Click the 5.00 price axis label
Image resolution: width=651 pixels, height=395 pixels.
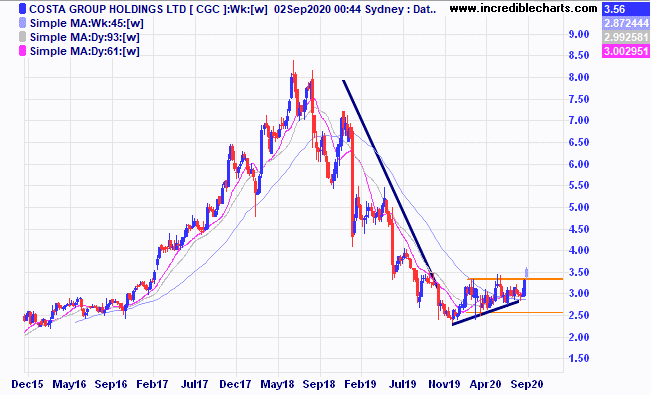(x=579, y=207)
